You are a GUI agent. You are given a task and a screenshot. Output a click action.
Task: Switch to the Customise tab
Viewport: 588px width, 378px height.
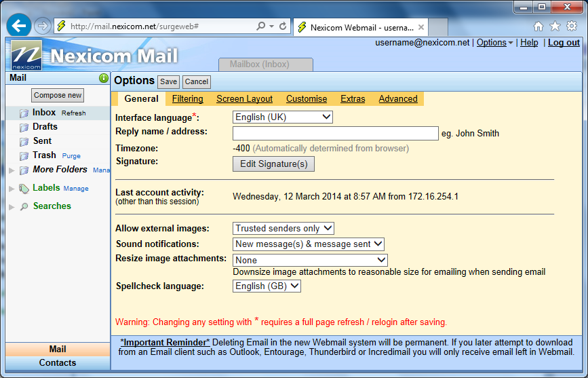pos(307,98)
